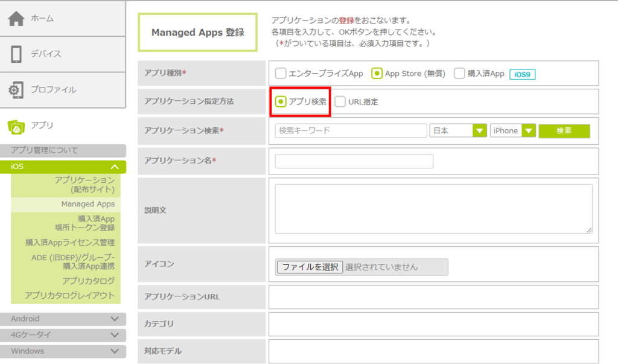The height and width of the screenshot is (364, 618).
Task: Select the 購入済App option
Action: (x=460, y=74)
